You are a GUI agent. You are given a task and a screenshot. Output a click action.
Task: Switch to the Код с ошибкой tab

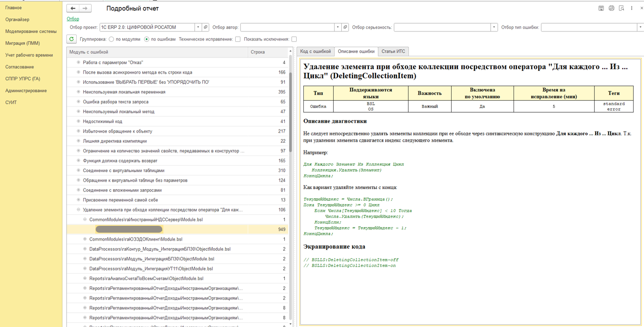click(316, 51)
